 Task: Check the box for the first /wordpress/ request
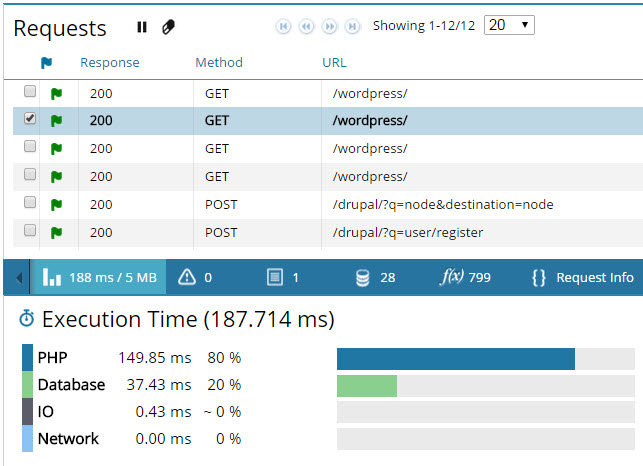click(30, 91)
